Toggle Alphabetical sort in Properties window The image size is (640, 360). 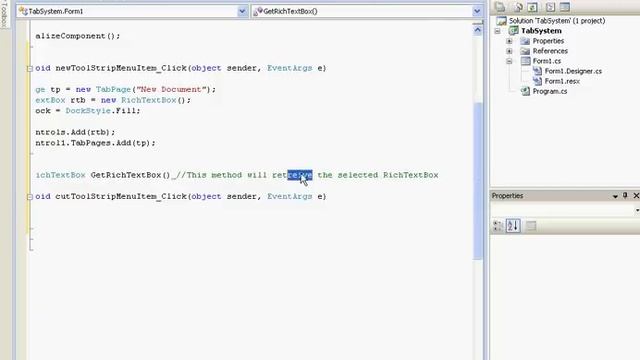coord(513,226)
